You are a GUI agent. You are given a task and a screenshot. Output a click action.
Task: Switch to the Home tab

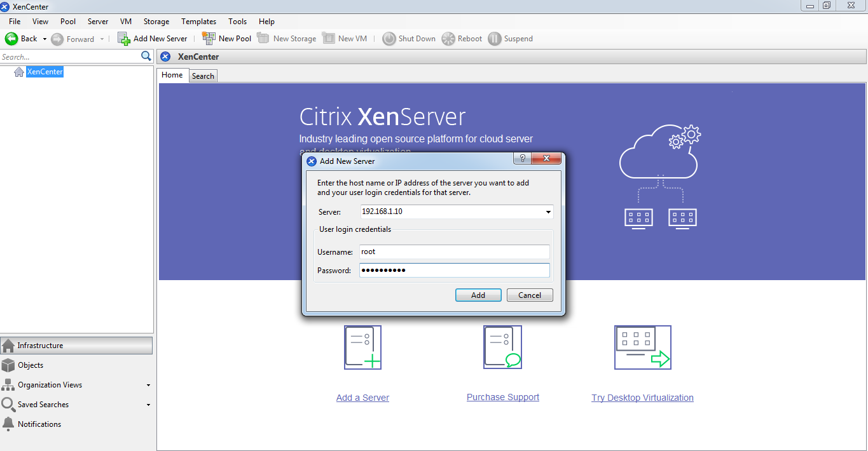pyautogui.click(x=172, y=75)
